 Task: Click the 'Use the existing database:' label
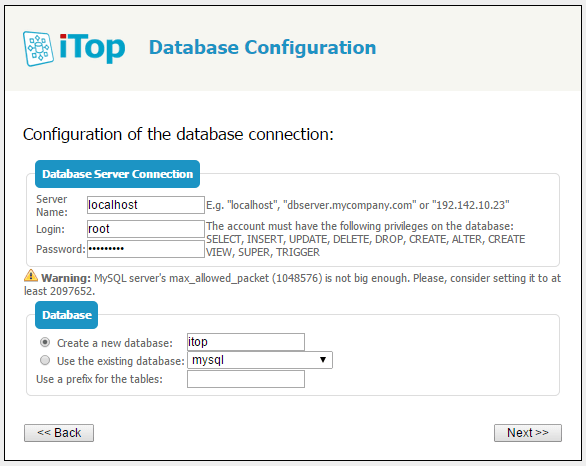click(121, 361)
